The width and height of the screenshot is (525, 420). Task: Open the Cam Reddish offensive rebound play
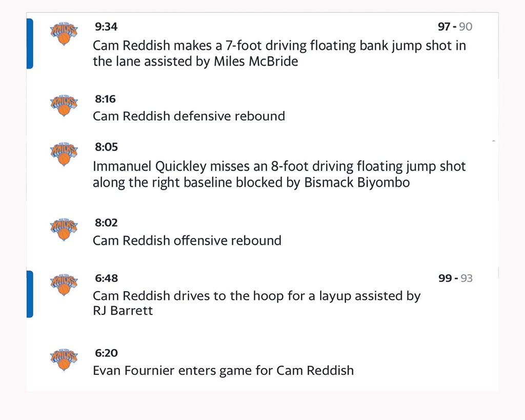click(x=187, y=241)
